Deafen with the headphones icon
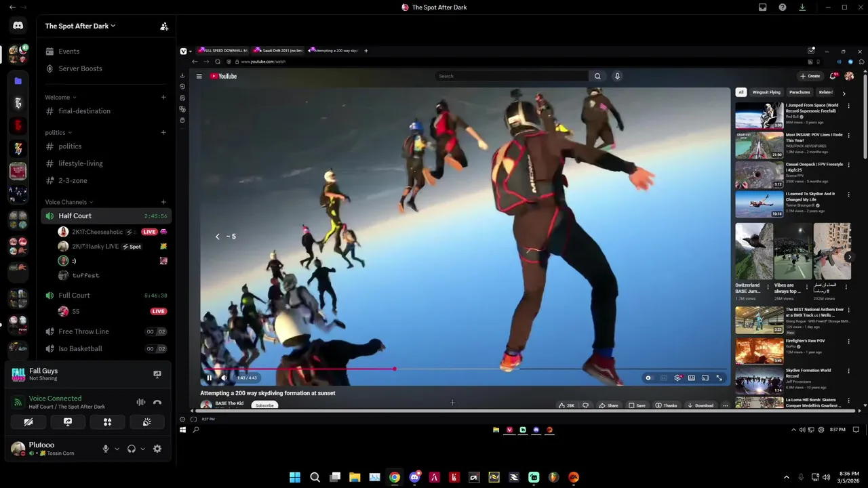This screenshot has height=488, width=868. (132, 449)
